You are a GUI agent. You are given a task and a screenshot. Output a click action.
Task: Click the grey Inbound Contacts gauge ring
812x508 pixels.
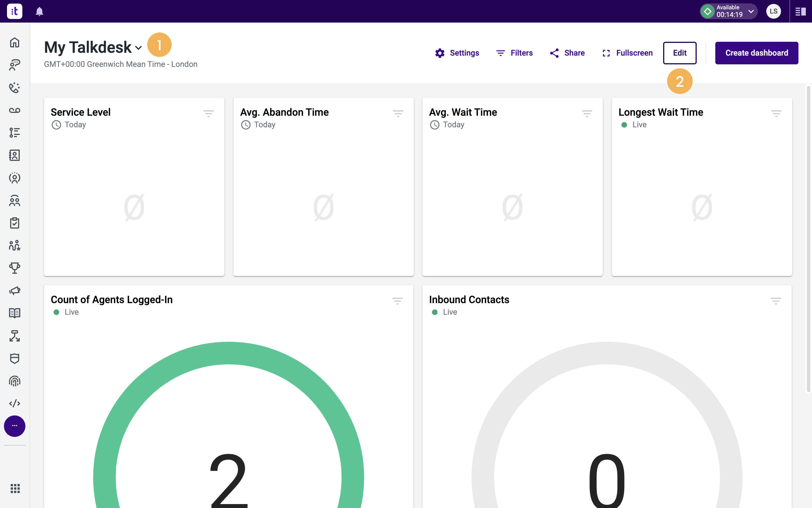[x=607, y=353]
